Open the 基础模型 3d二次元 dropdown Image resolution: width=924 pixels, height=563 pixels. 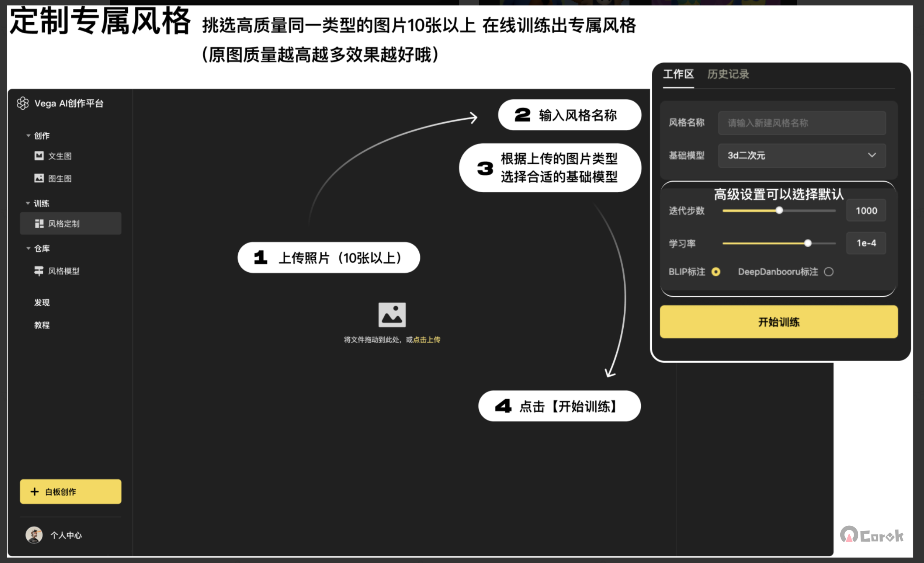pyautogui.click(x=802, y=155)
